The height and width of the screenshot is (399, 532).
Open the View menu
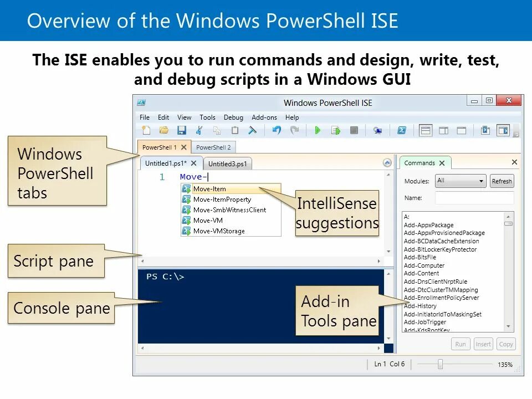pos(184,117)
